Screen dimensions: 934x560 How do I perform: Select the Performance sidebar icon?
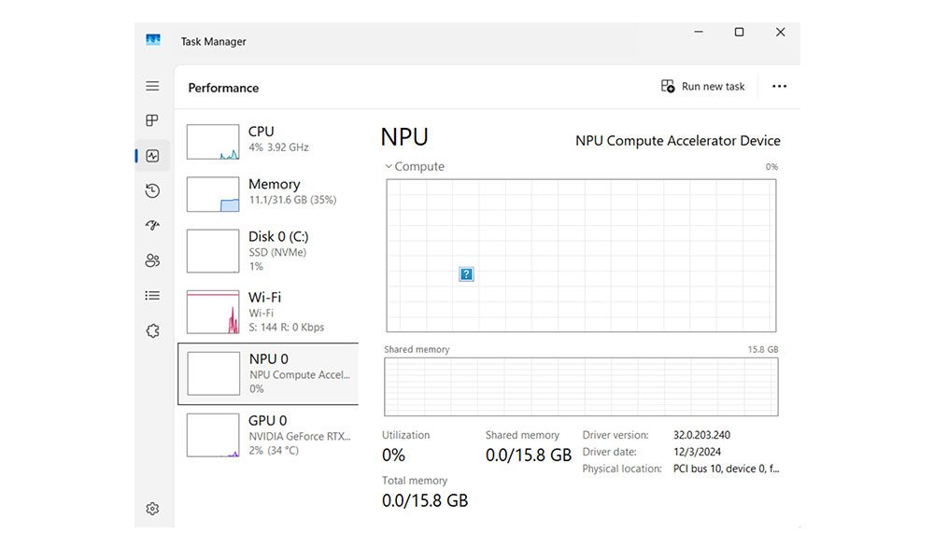pyautogui.click(x=152, y=156)
